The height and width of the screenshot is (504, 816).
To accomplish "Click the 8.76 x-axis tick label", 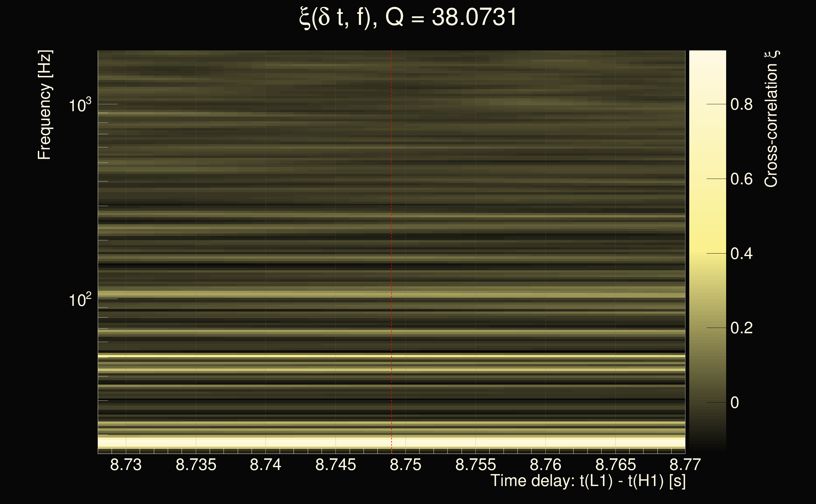I will [545, 465].
